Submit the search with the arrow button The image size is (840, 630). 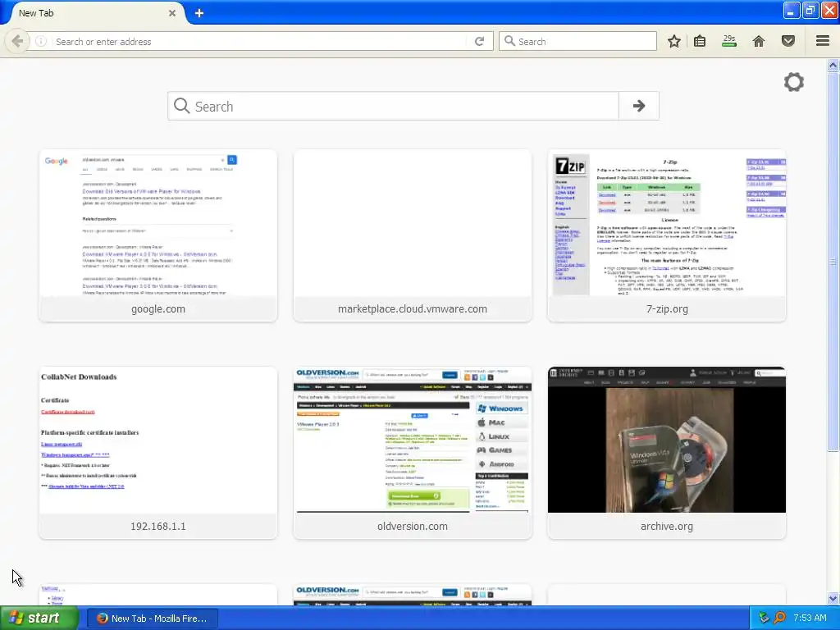(x=638, y=106)
